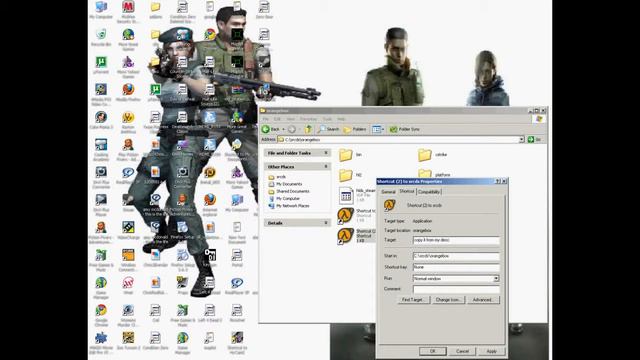Expand the address bar dropdown arrow
Screen dimensions: 640x360
[x=521, y=140]
